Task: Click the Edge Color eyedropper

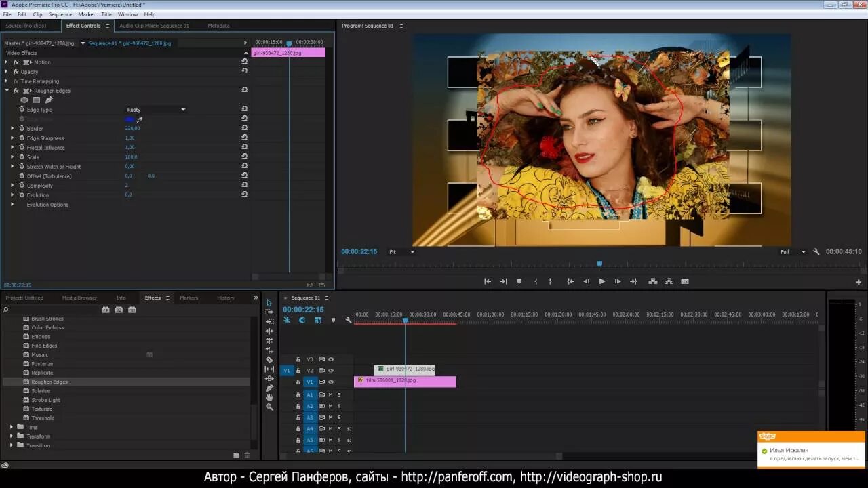Action: pyautogui.click(x=140, y=119)
